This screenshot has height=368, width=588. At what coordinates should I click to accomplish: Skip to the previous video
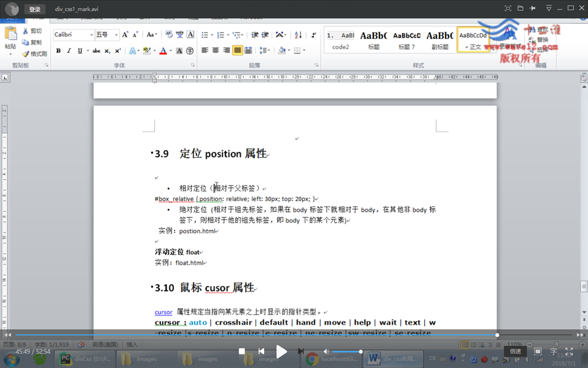click(x=261, y=351)
